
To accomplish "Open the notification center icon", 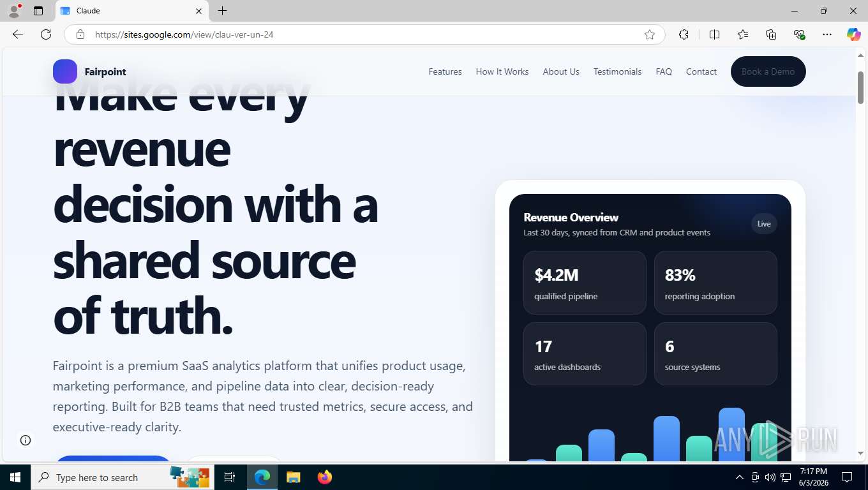I will pyautogui.click(x=847, y=477).
